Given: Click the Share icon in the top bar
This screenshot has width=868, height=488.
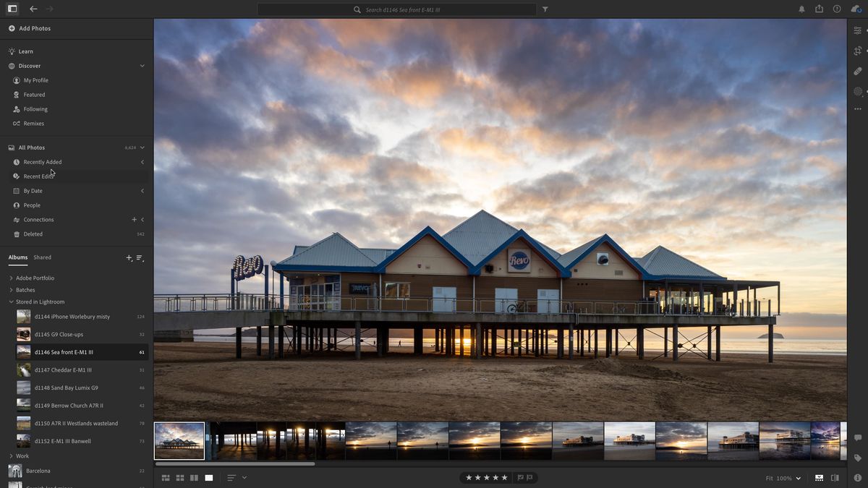Looking at the screenshot, I should [820, 9].
